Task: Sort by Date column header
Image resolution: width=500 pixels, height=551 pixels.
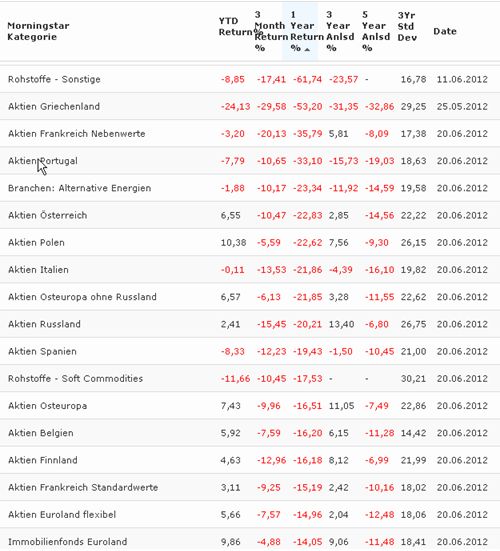Action: 445,31
